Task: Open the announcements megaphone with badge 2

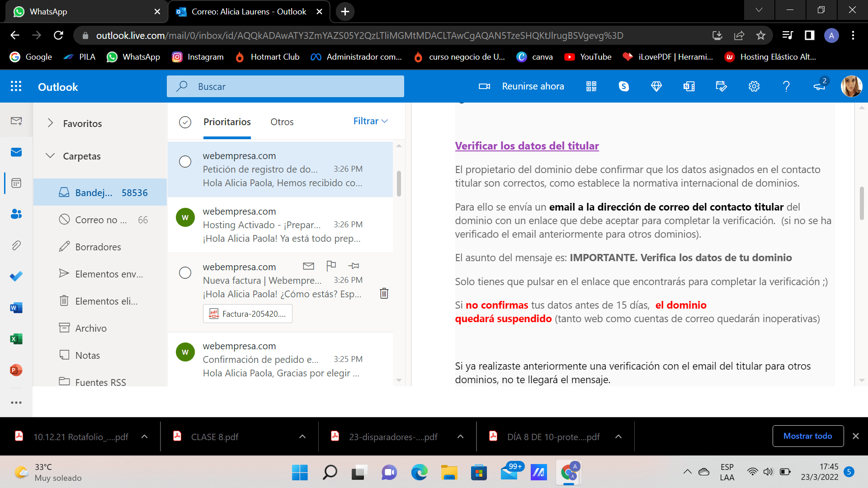Action: click(x=820, y=85)
